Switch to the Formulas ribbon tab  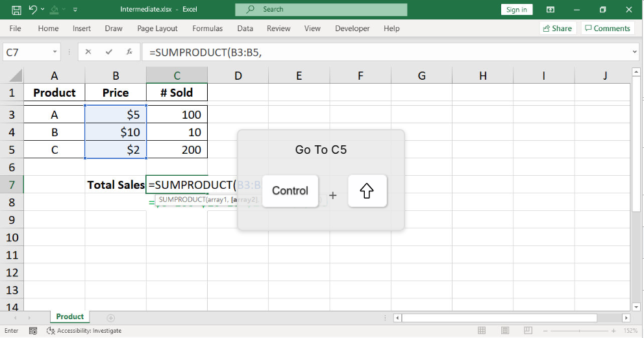(207, 29)
